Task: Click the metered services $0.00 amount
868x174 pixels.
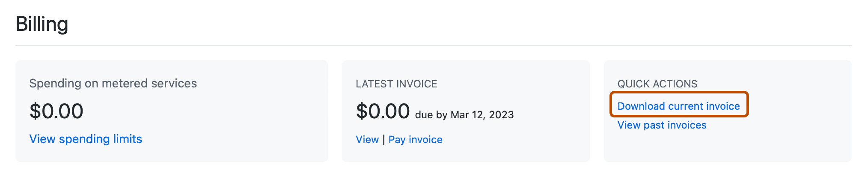Action: (x=56, y=111)
